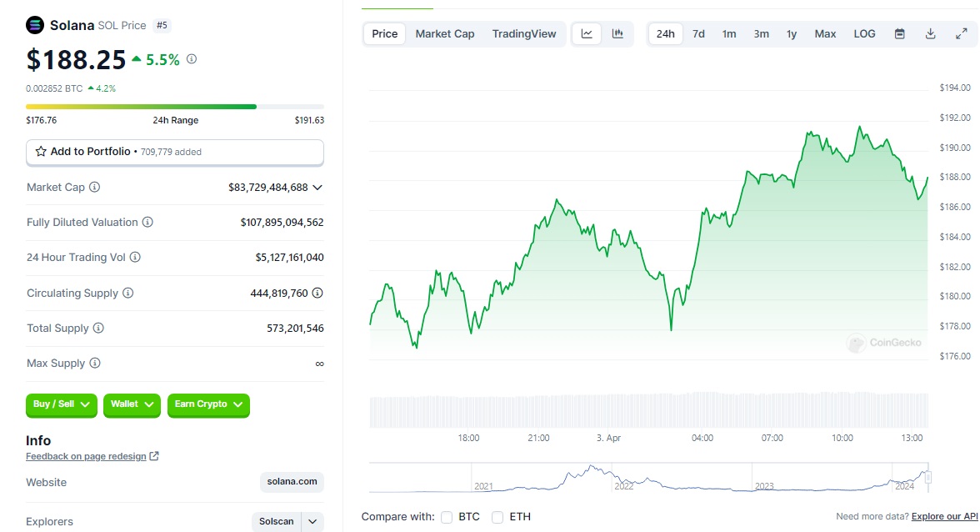Switch to candlestick chart view icon

(617, 33)
